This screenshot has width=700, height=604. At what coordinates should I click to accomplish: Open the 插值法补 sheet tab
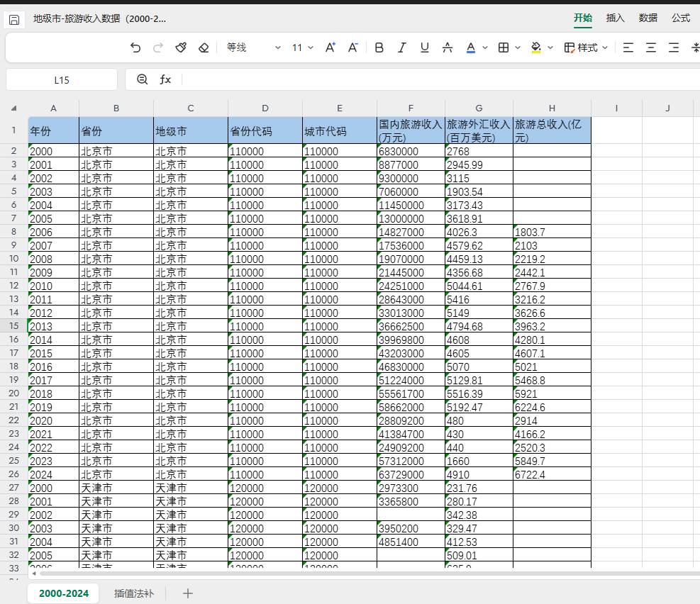click(x=133, y=593)
